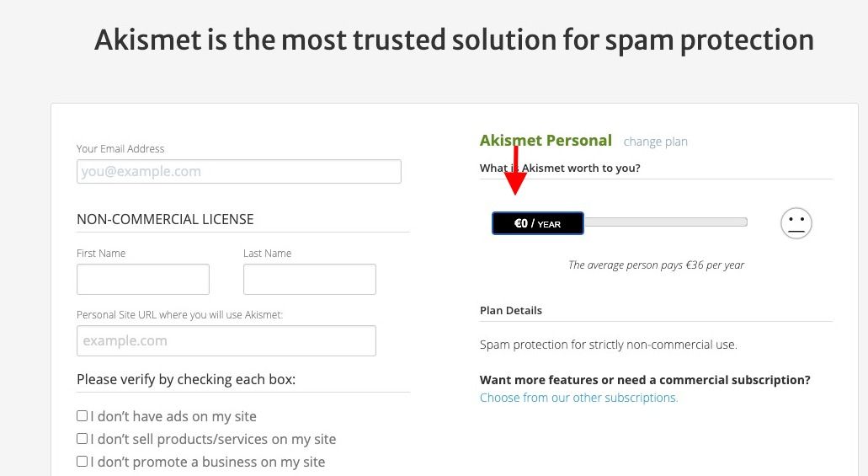Follow "Choose from our other subscriptions" link
The height and width of the screenshot is (476, 868).
pyautogui.click(x=578, y=398)
